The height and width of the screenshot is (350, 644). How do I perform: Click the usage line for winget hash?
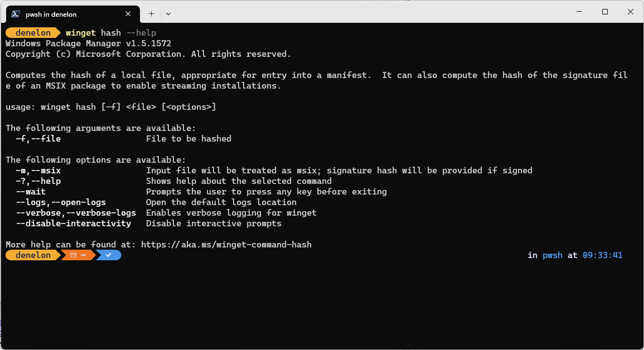point(110,106)
